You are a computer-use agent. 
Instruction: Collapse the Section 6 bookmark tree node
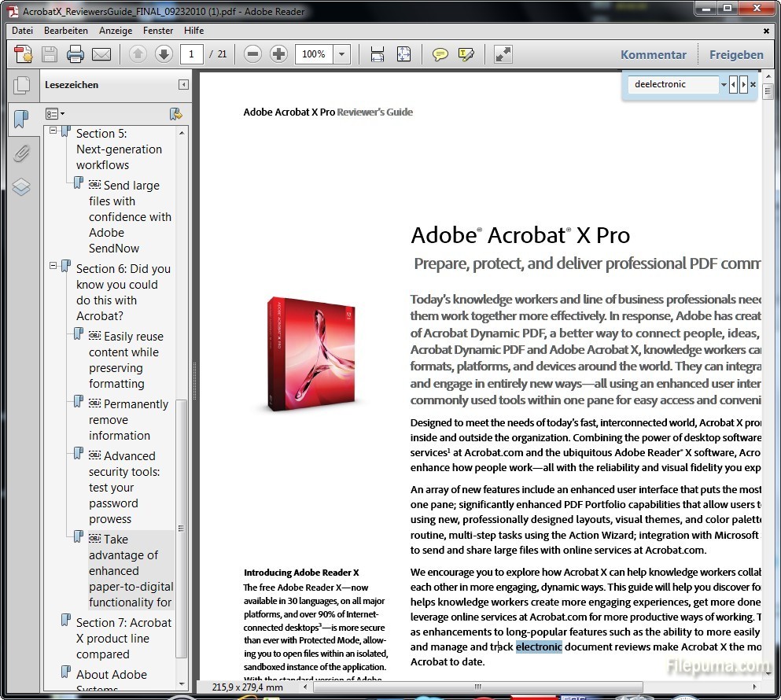(x=53, y=266)
